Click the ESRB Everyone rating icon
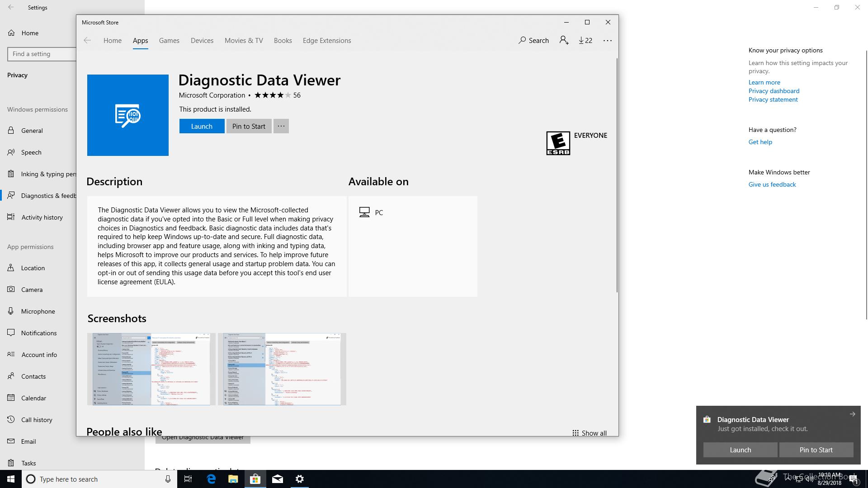868x488 pixels. click(558, 143)
